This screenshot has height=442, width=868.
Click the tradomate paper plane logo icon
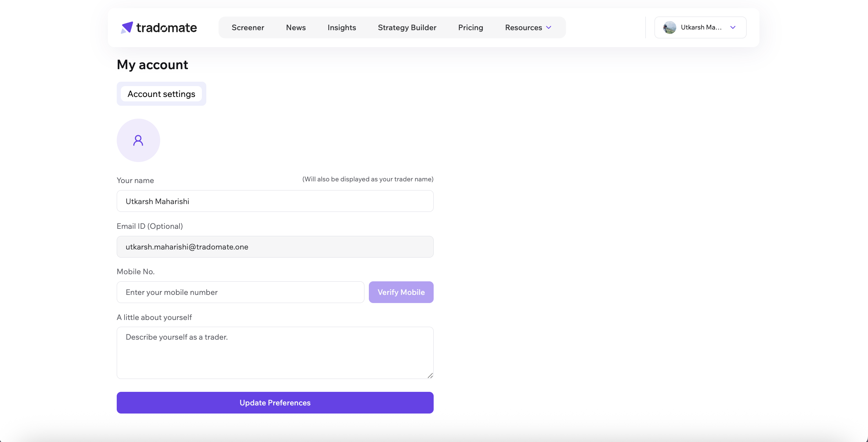[127, 27]
